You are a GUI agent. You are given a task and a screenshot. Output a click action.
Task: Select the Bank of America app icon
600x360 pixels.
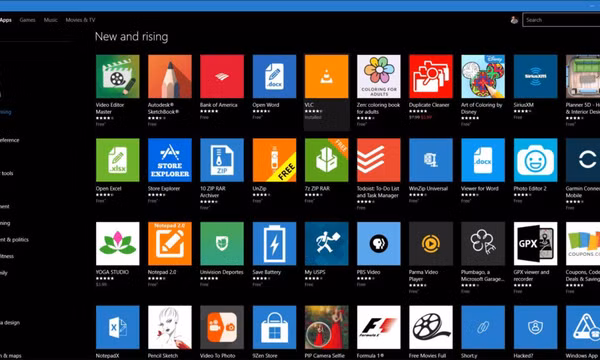coord(222,76)
